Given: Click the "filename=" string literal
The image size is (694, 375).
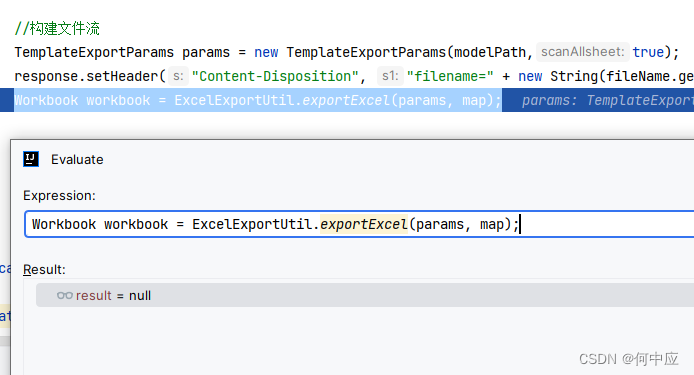Looking at the screenshot, I should point(450,76).
